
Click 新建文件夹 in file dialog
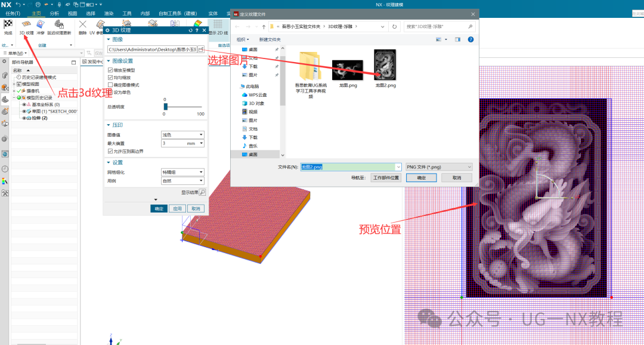tap(270, 39)
